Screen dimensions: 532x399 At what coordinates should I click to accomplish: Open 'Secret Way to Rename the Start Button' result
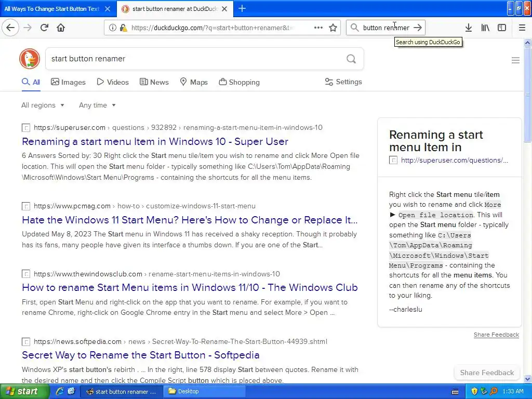click(x=140, y=355)
